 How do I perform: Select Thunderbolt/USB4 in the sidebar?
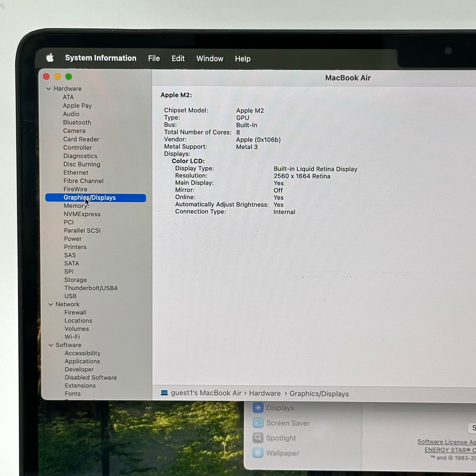pos(91,288)
